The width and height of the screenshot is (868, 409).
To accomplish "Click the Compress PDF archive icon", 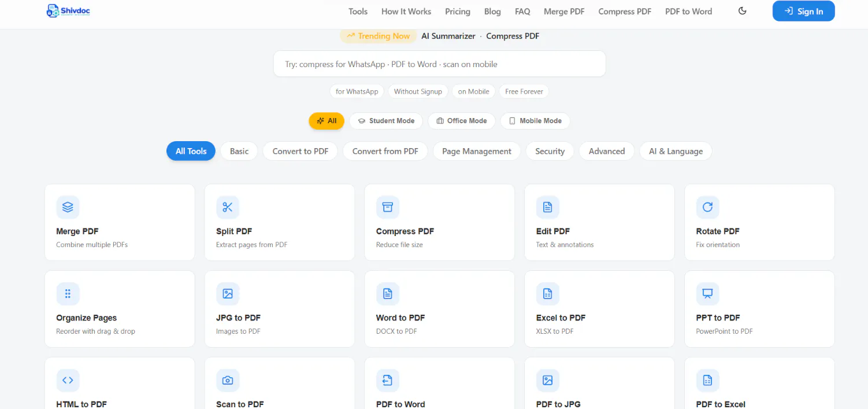I will [x=388, y=207].
